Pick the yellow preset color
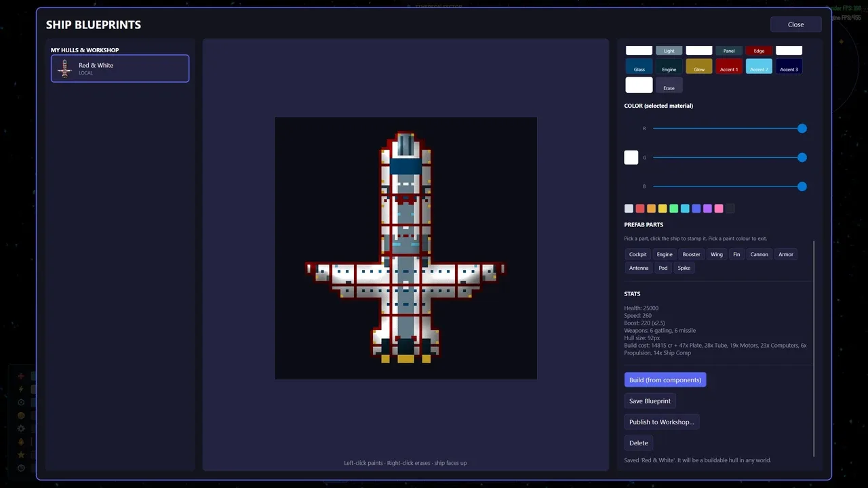This screenshot has width=868, height=488. pos(663,209)
